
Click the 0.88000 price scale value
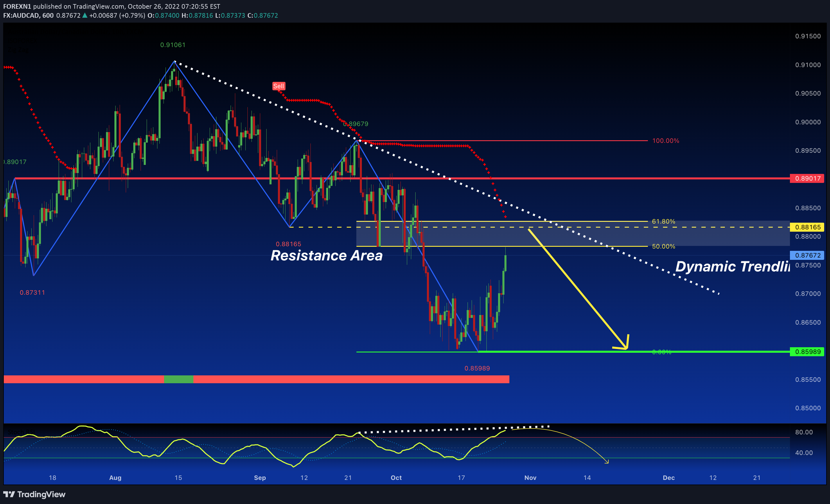tap(808, 237)
